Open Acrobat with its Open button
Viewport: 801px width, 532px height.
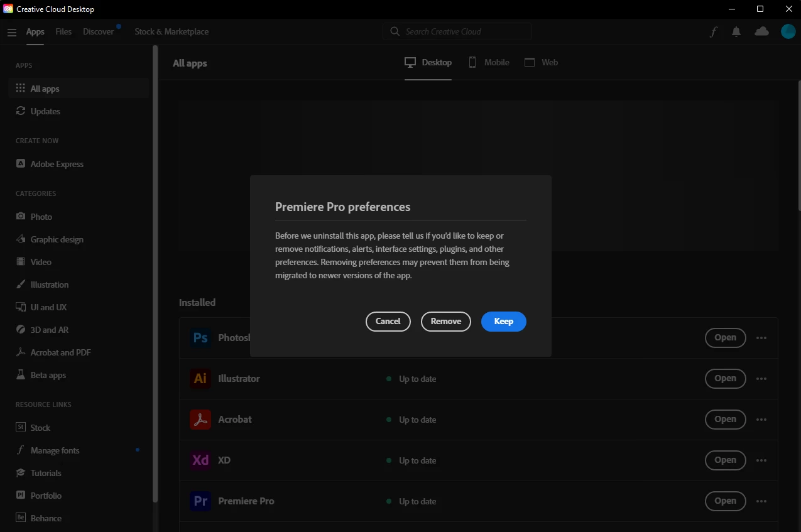coord(725,420)
